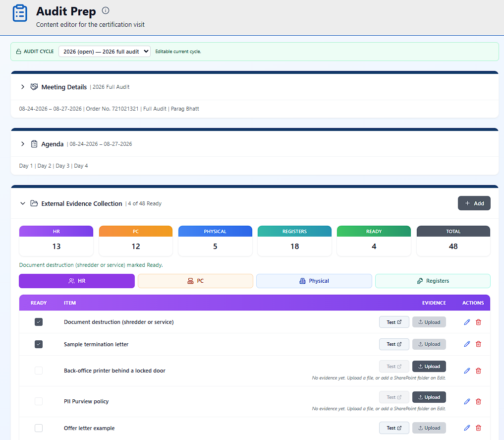Click the handshake icon for Meeting Details

click(x=34, y=87)
